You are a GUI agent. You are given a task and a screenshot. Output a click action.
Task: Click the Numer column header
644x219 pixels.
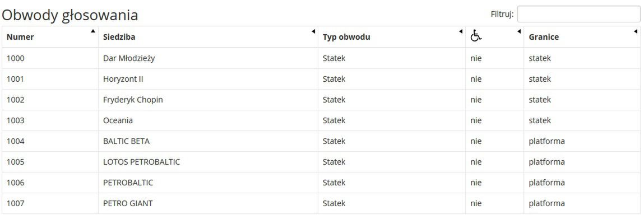(20, 37)
